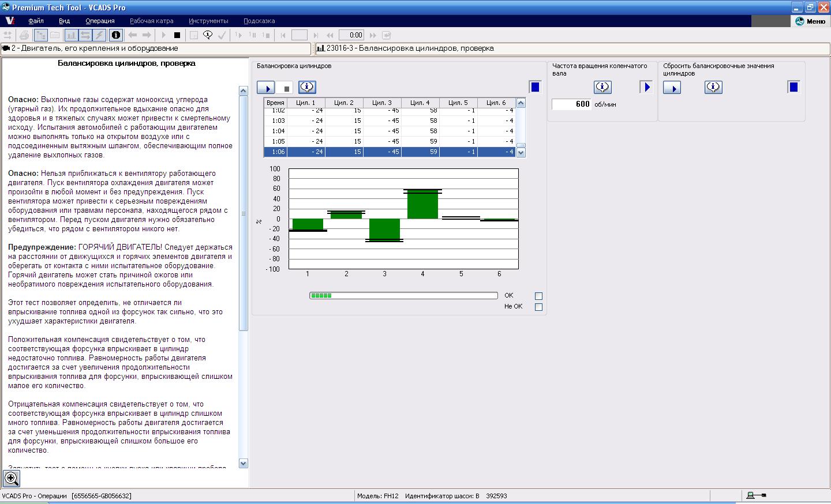
Task: Open the Рабочая катра menu
Action: click(x=152, y=21)
